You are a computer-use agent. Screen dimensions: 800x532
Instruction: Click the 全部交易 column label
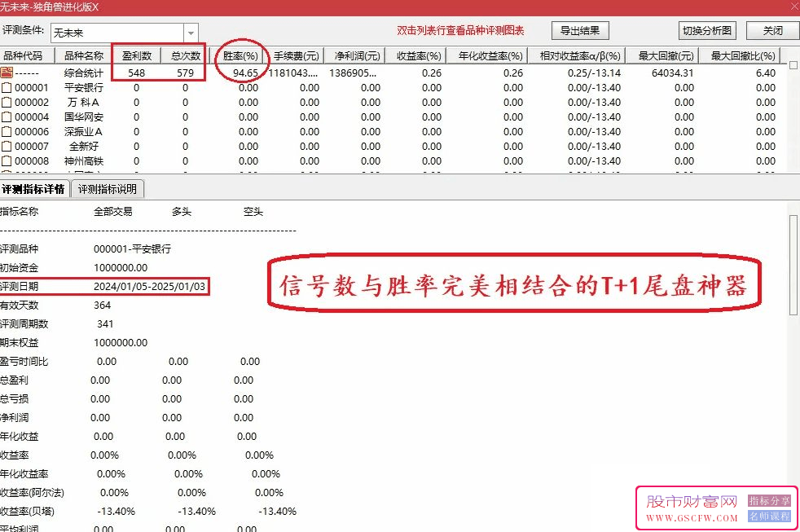tap(112, 212)
